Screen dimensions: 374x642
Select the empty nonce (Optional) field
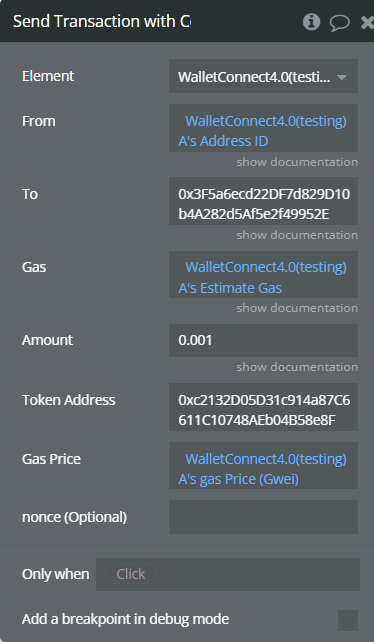click(263, 517)
